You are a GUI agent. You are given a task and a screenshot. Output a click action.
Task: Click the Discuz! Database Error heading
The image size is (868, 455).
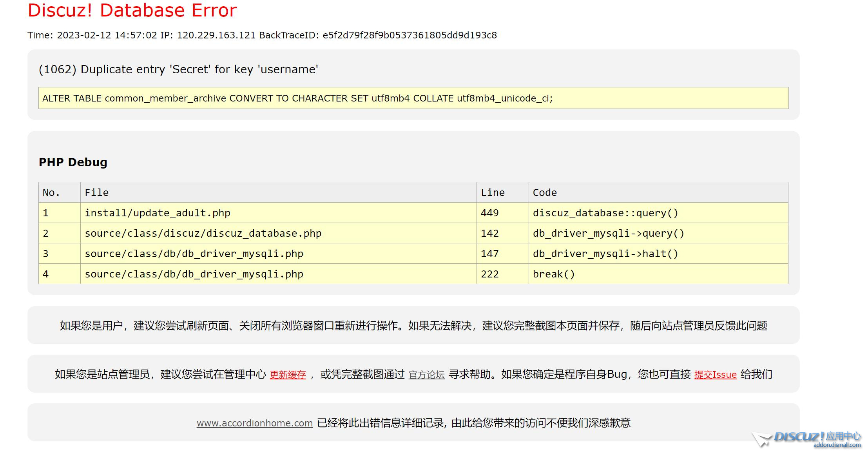(132, 11)
